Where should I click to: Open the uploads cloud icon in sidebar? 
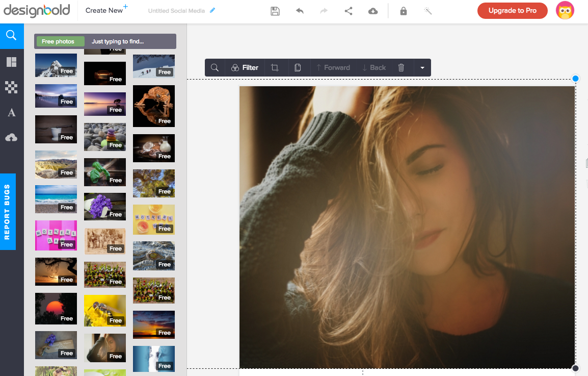click(x=11, y=137)
